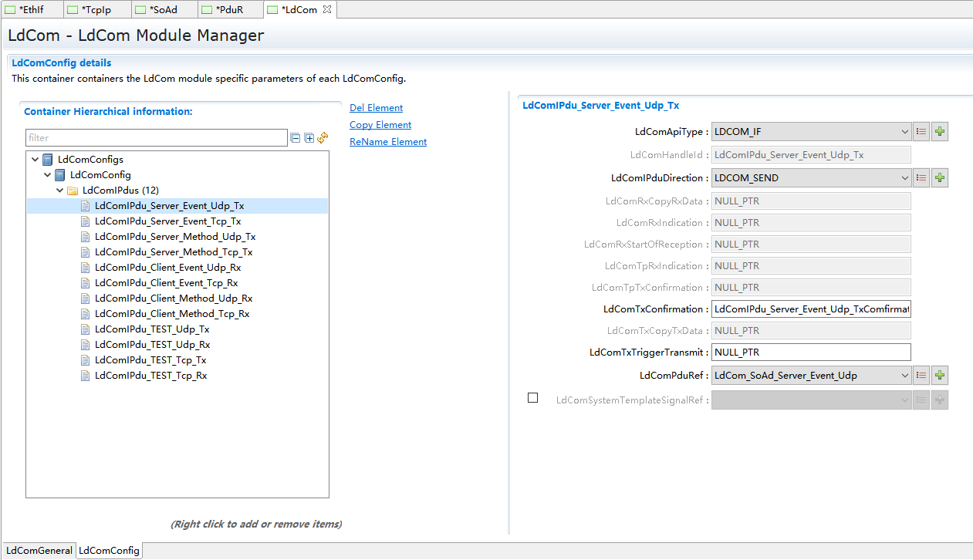
Task: Switch to the LdComGeneral tab
Action: (x=39, y=551)
